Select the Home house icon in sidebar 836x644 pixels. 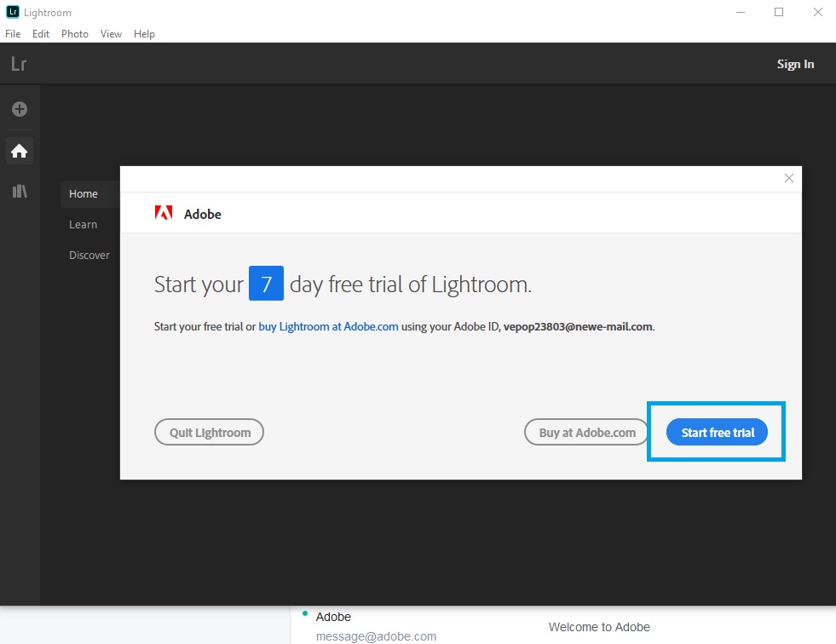(x=20, y=152)
